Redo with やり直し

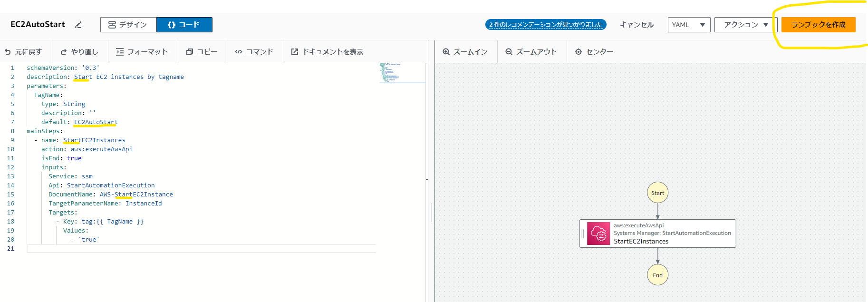[79, 52]
